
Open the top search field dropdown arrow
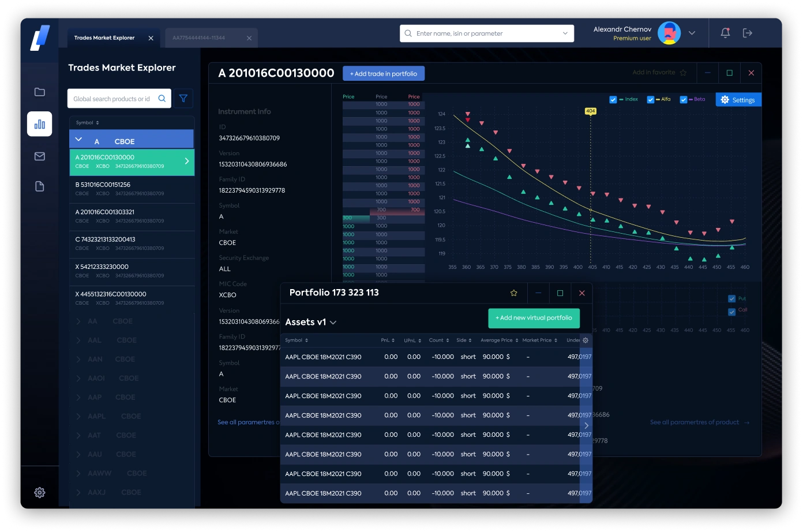tap(565, 33)
